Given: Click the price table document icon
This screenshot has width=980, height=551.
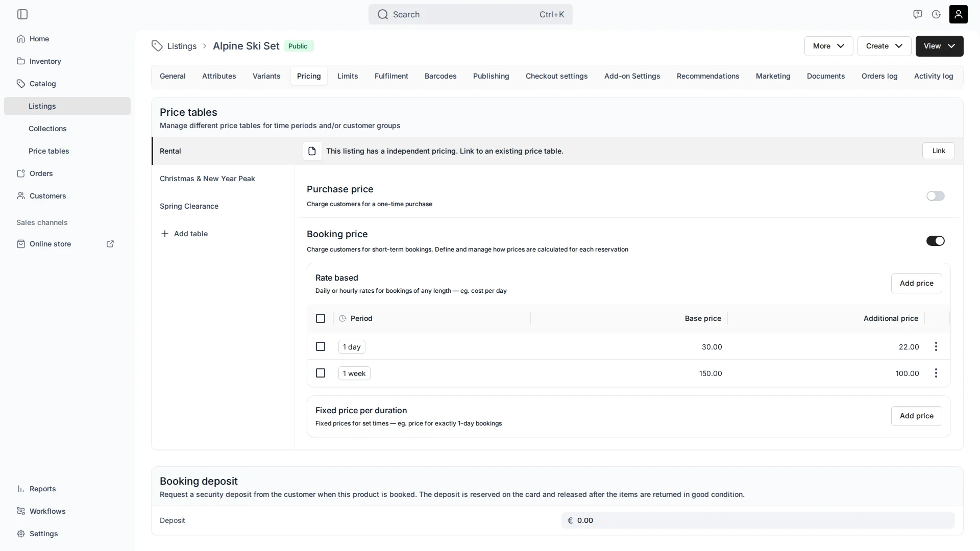Looking at the screenshot, I should (x=312, y=151).
